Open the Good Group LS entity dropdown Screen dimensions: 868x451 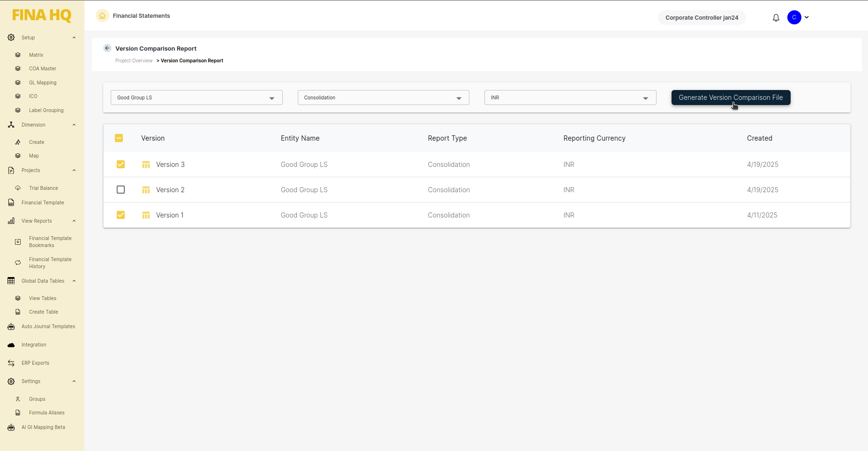pyautogui.click(x=196, y=98)
